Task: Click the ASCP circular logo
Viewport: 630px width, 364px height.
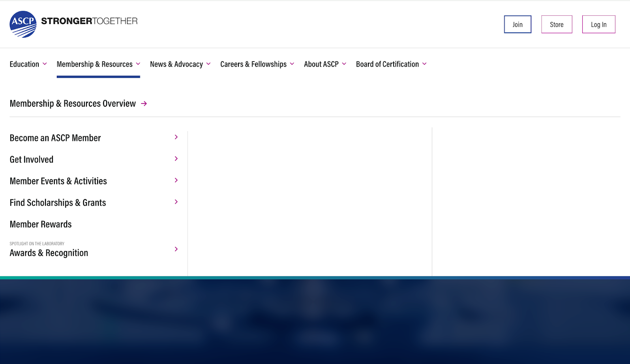Action: (x=23, y=24)
